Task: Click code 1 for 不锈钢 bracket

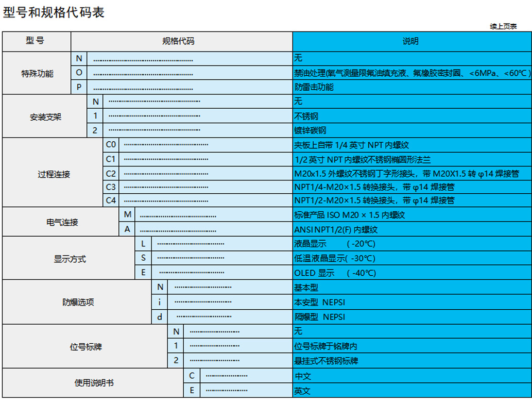Action: pos(95,116)
